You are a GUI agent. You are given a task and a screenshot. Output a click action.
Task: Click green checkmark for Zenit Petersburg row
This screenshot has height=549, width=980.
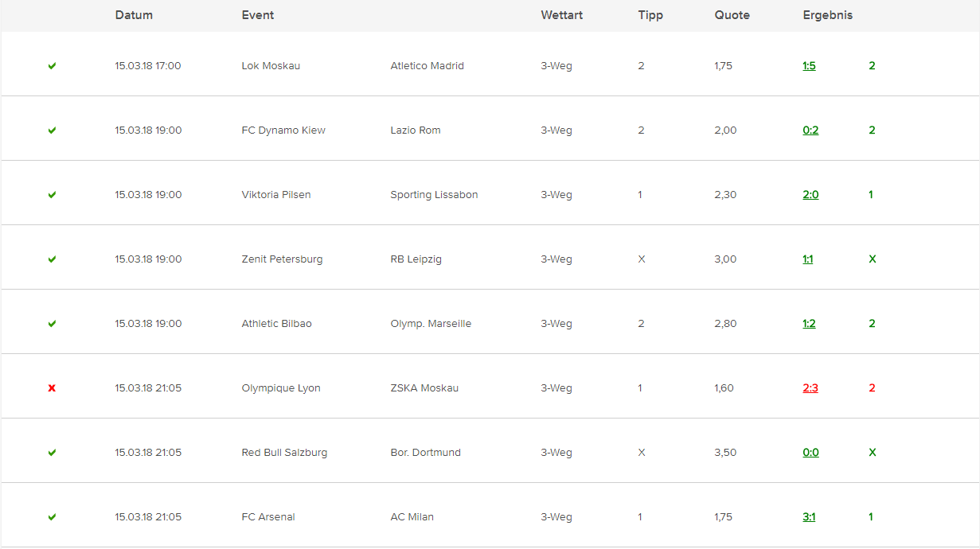click(x=52, y=259)
